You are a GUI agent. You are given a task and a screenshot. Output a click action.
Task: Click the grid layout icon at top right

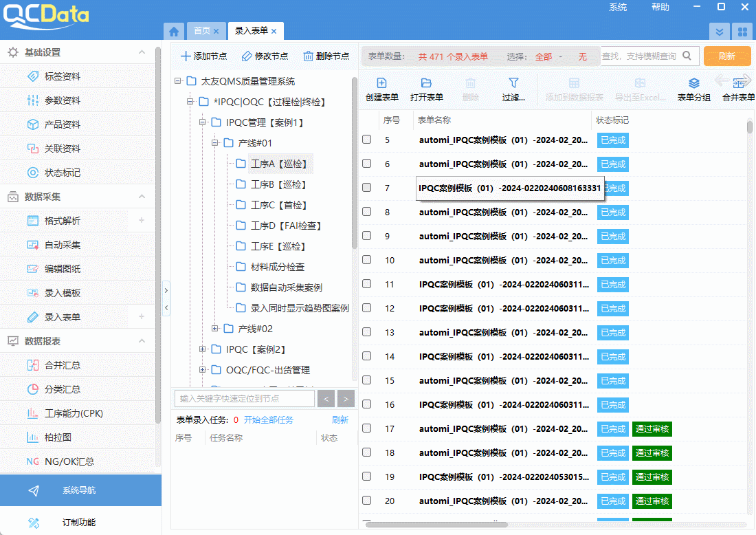tap(742, 32)
